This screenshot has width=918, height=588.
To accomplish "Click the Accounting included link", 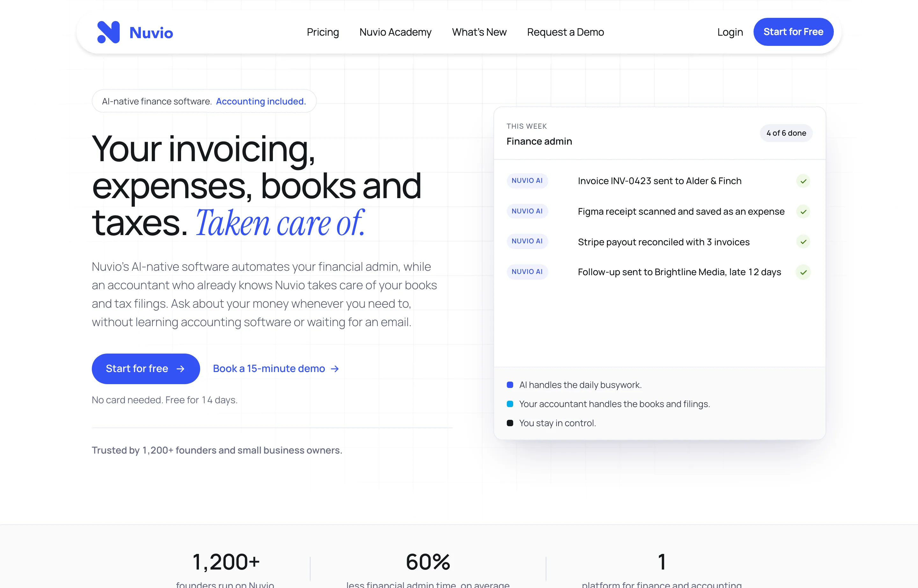I will coord(261,101).
